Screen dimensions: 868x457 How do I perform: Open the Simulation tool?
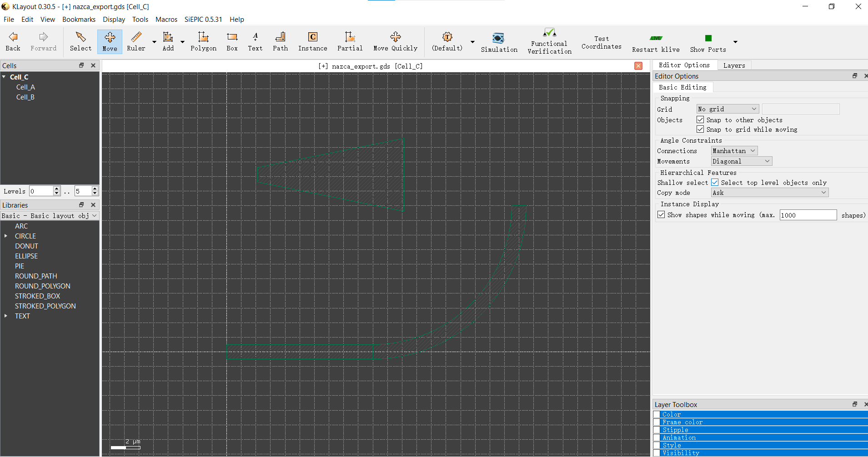499,42
